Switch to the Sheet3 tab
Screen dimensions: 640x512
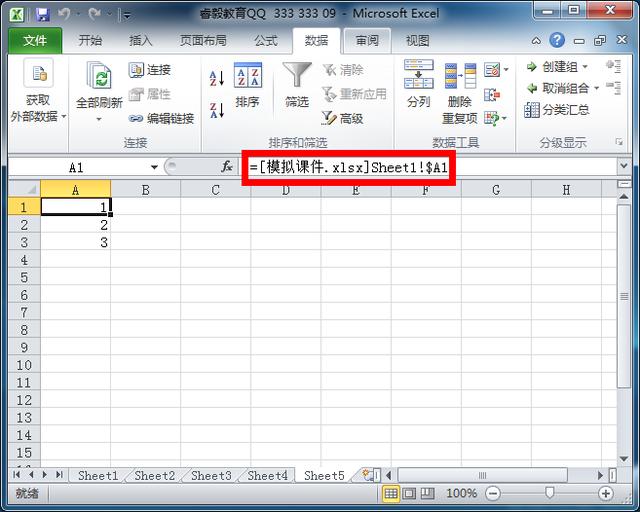click(211, 476)
